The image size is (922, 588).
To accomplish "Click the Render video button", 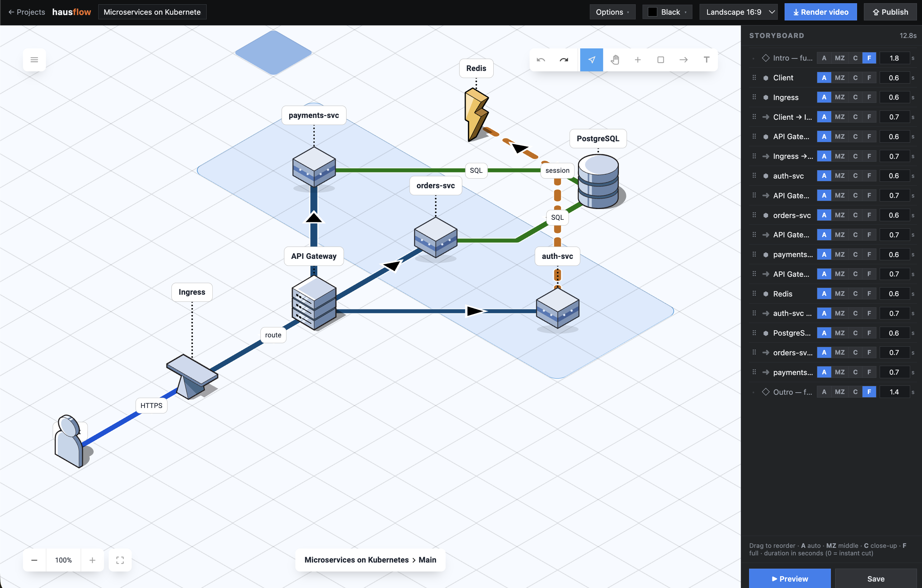I will click(x=820, y=12).
